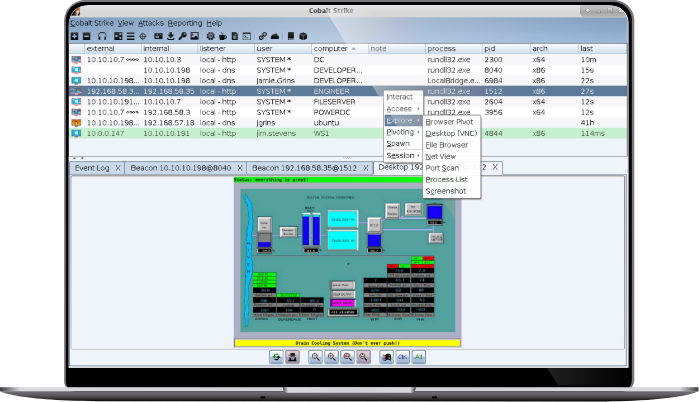
Task: Open the Reporting menu
Action: (x=185, y=23)
